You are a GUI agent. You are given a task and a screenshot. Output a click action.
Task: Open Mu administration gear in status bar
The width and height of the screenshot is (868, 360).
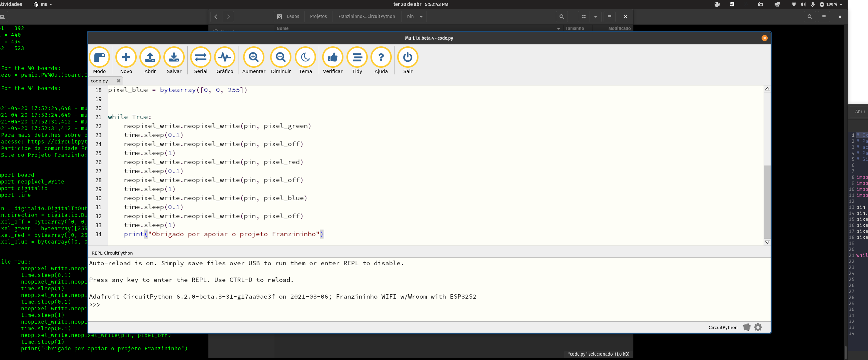pos(758,327)
